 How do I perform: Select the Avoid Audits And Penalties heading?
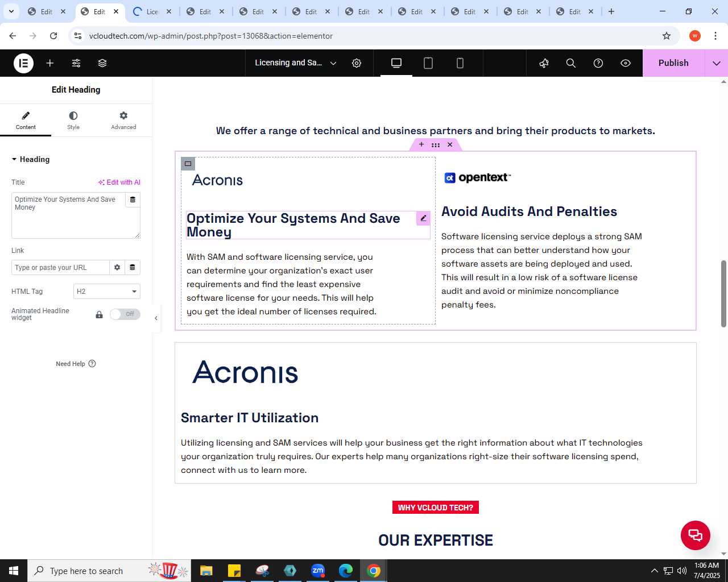pos(529,211)
